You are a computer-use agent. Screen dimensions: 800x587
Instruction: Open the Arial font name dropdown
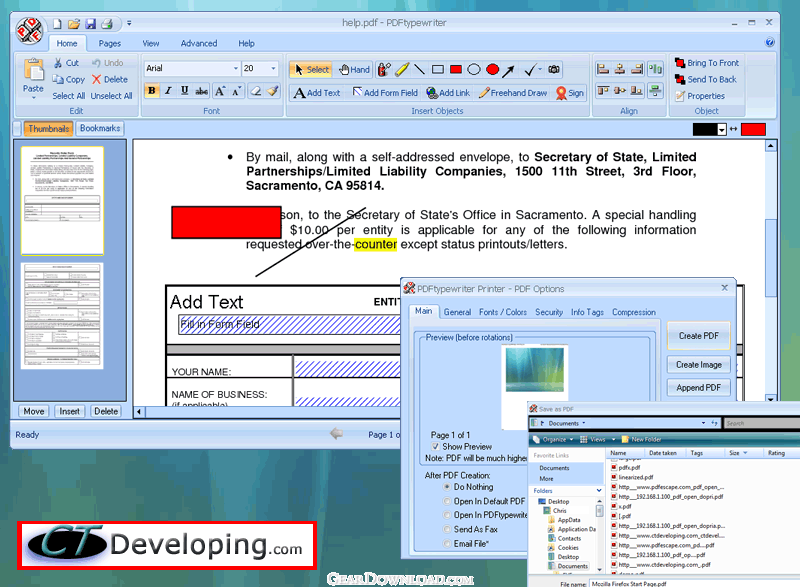pos(236,68)
